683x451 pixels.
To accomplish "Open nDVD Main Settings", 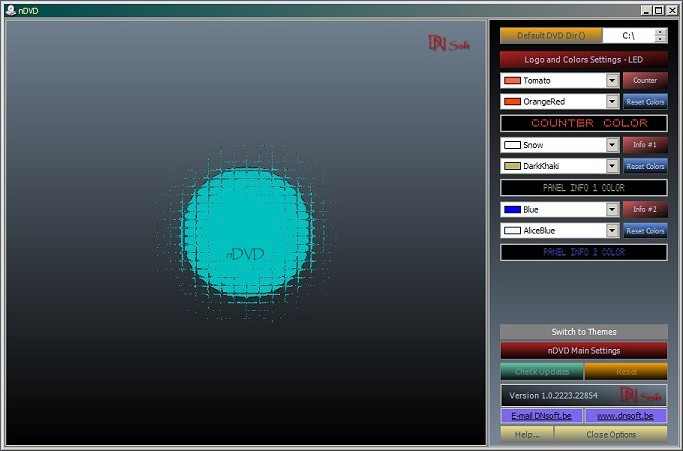I will [x=584, y=350].
